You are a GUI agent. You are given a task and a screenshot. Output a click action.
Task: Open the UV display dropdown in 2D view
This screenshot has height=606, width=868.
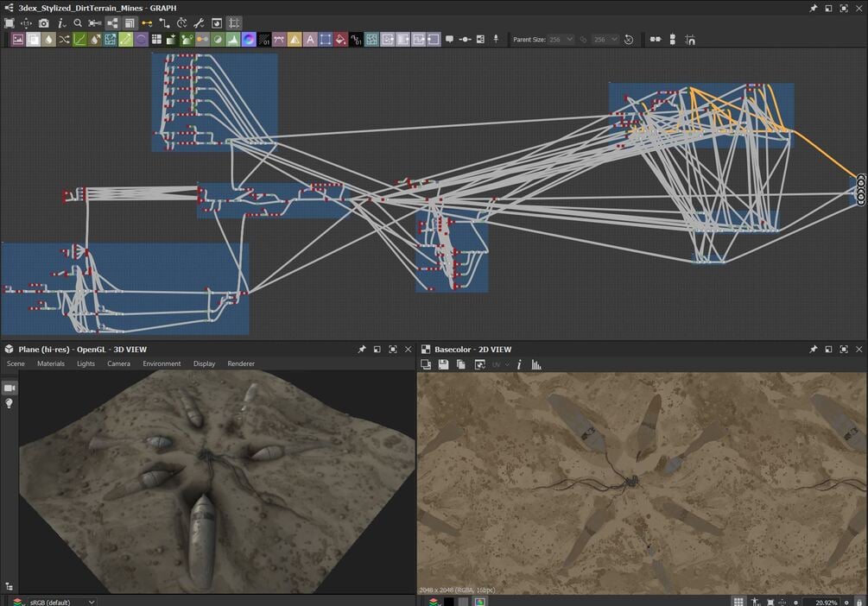[x=500, y=364]
